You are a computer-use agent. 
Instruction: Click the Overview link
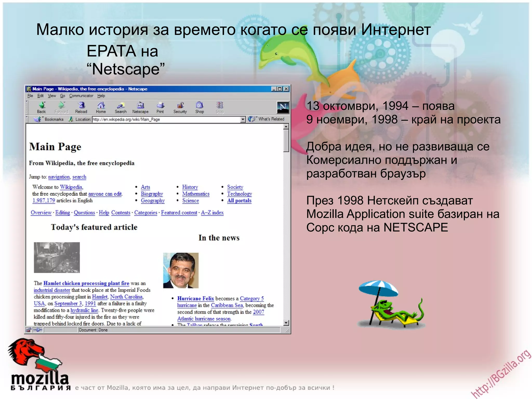click(x=41, y=213)
